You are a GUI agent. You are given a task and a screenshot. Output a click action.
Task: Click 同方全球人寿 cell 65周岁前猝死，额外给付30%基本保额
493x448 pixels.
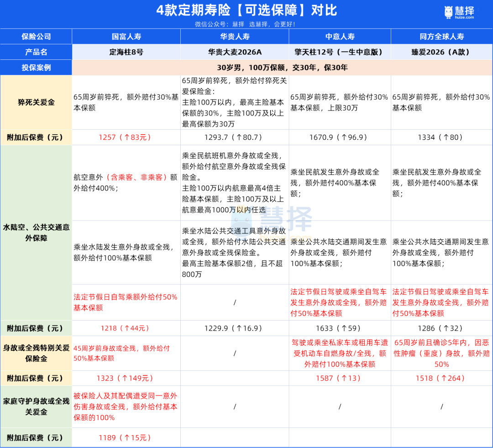point(441,102)
